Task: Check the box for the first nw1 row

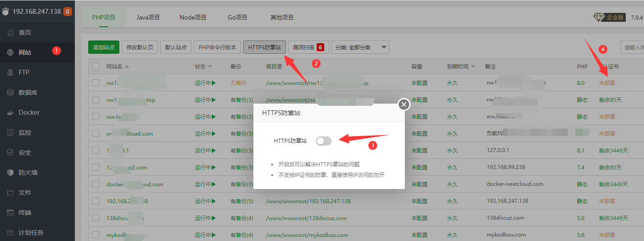Action: click(x=96, y=83)
